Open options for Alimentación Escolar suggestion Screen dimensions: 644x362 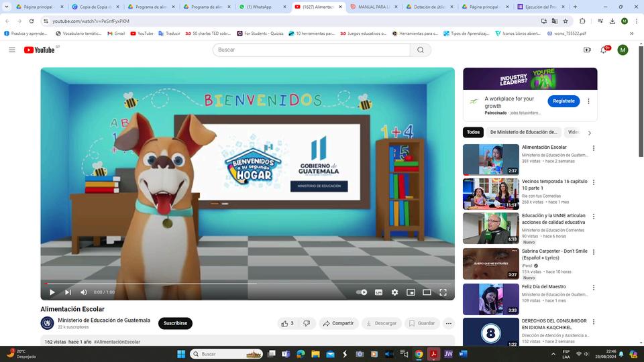(x=594, y=148)
